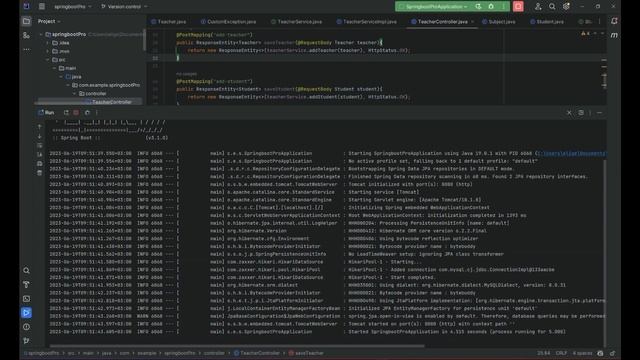Open SpringbootProApplication run configuration dropdown
The image size is (640, 360).
pyautogui.click(x=434, y=7)
